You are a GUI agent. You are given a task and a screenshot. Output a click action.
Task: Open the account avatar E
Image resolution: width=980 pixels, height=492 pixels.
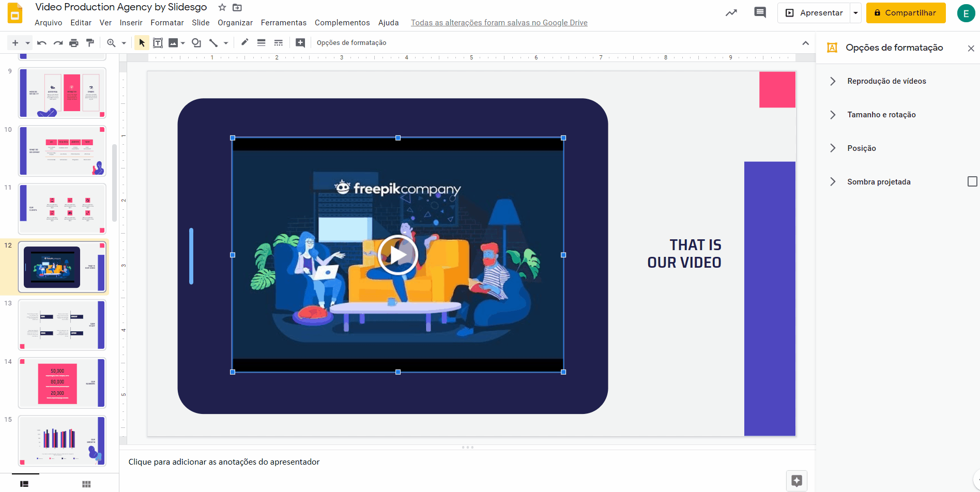(x=966, y=13)
